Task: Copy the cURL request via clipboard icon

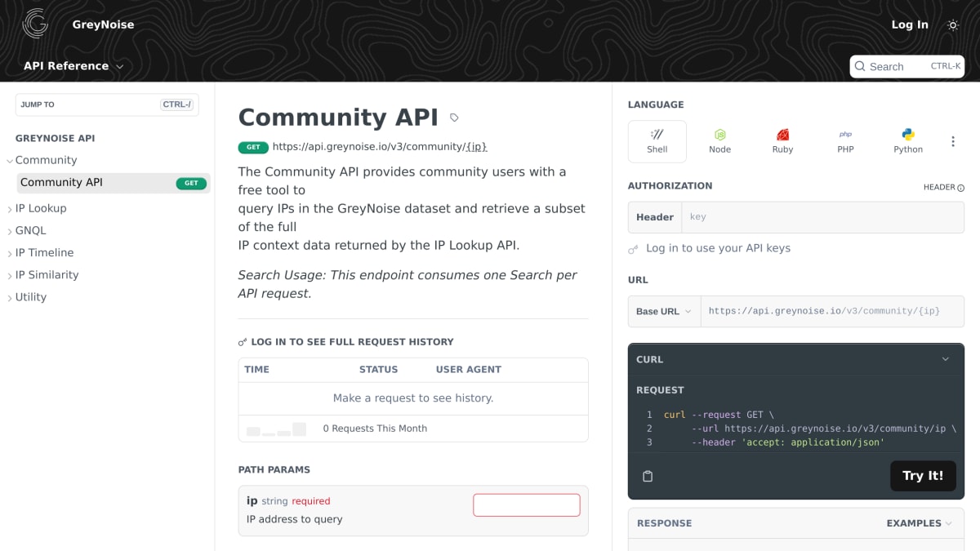Action: [648, 476]
